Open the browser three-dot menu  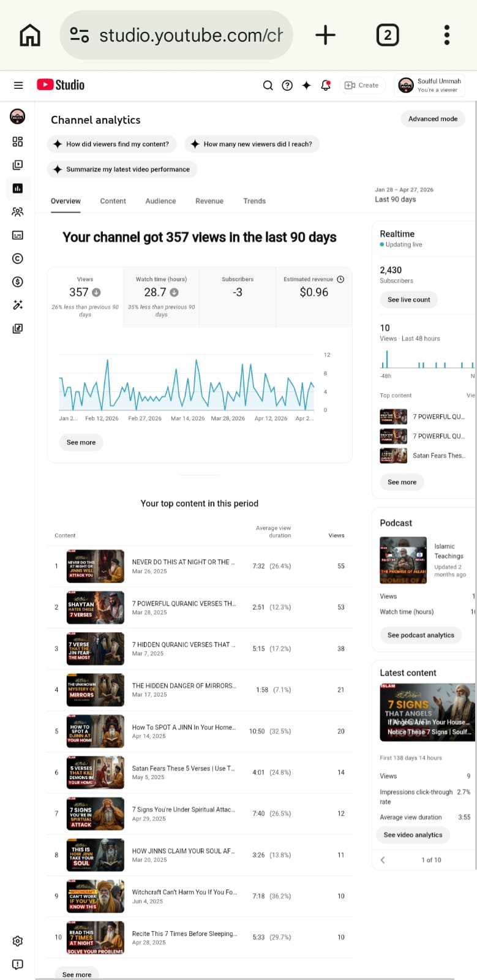click(x=447, y=35)
